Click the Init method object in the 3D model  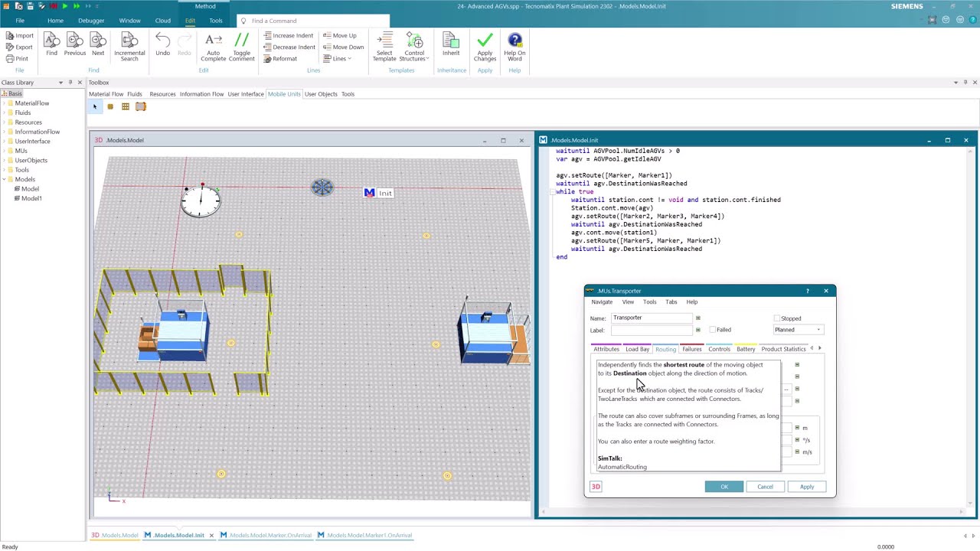[x=378, y=193]
